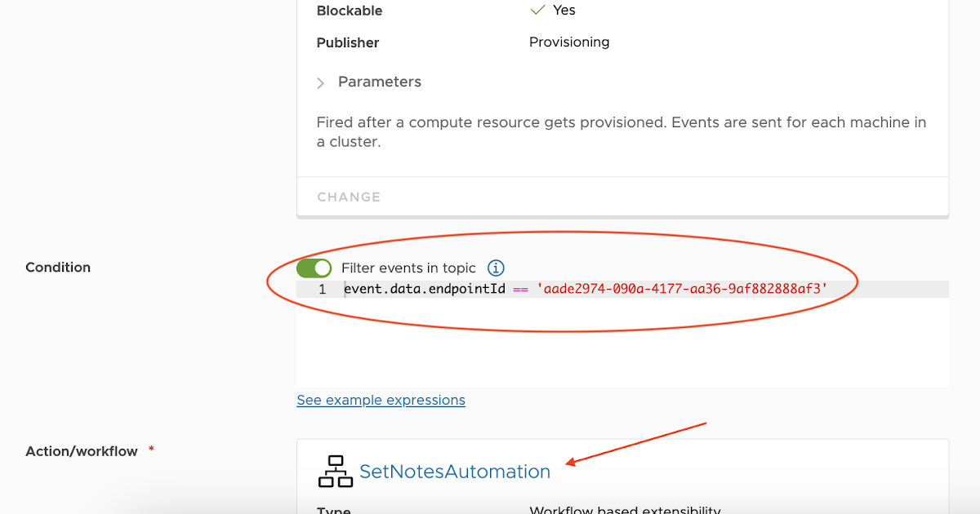Click the workflow diagram icon beside SetNotesAutomation
980x514 pixels.
click(x=335, y=472)
